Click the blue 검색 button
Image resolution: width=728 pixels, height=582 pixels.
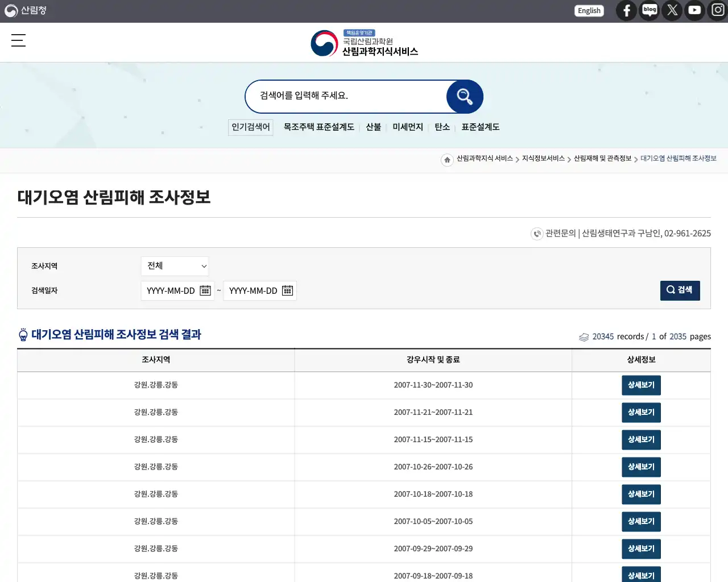[x=680, y=290]
